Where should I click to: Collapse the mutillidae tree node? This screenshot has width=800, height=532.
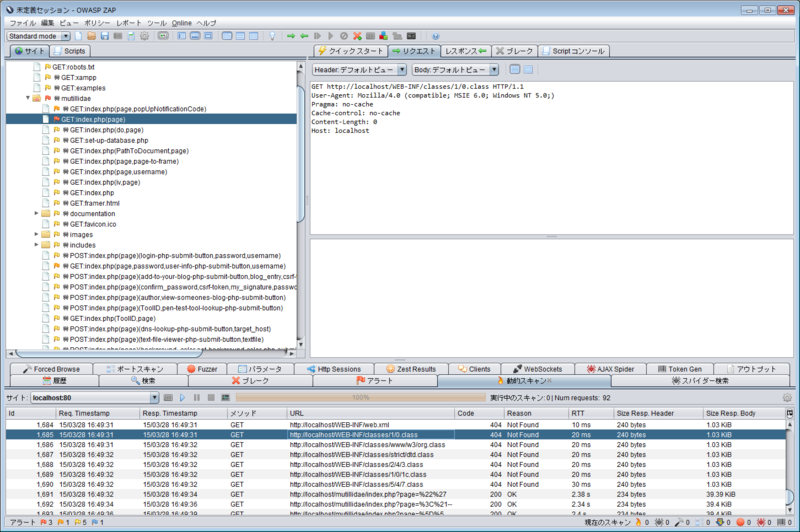[28, 98]
